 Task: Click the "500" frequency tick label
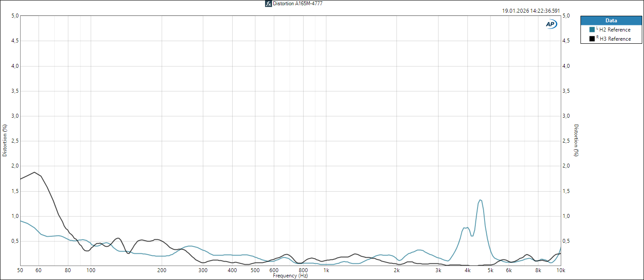pos(255,271)
